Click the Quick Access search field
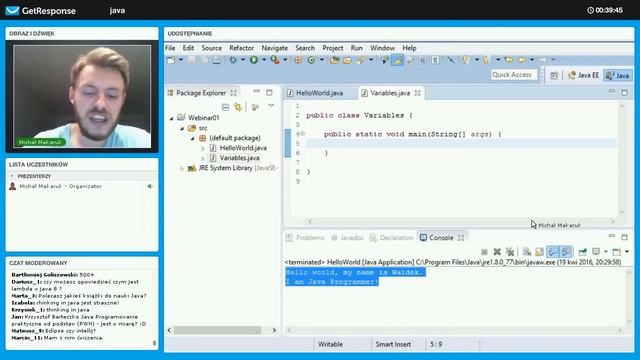The height and width of the screenshot is (360, 640). click(x=513, y=75)
